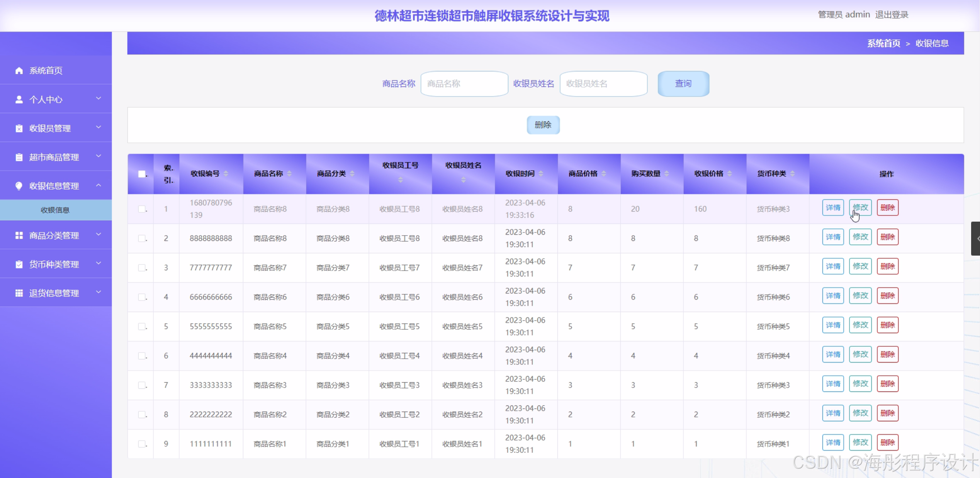The height and width of the screenshot is (478, 980).
Task: Select the checkbox for row 9
Action: [142, 444]
